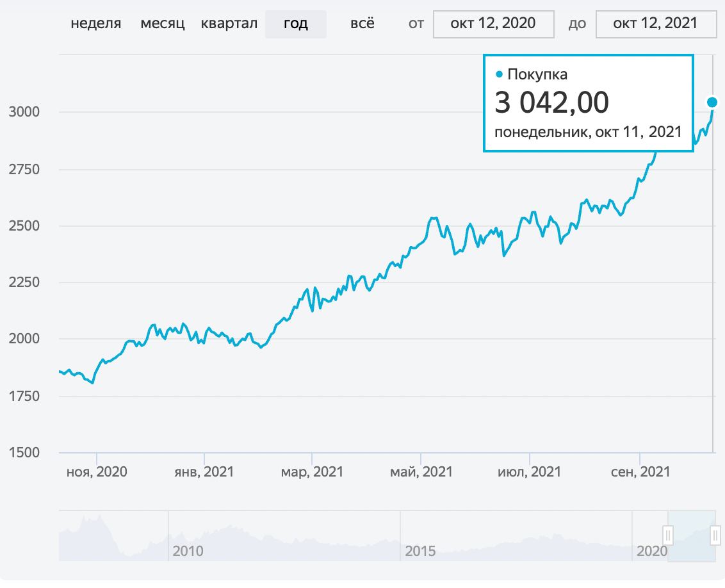
Task: Jump to 2010 in the navigator
Action: pyautogui.click(x=188, y=551)
